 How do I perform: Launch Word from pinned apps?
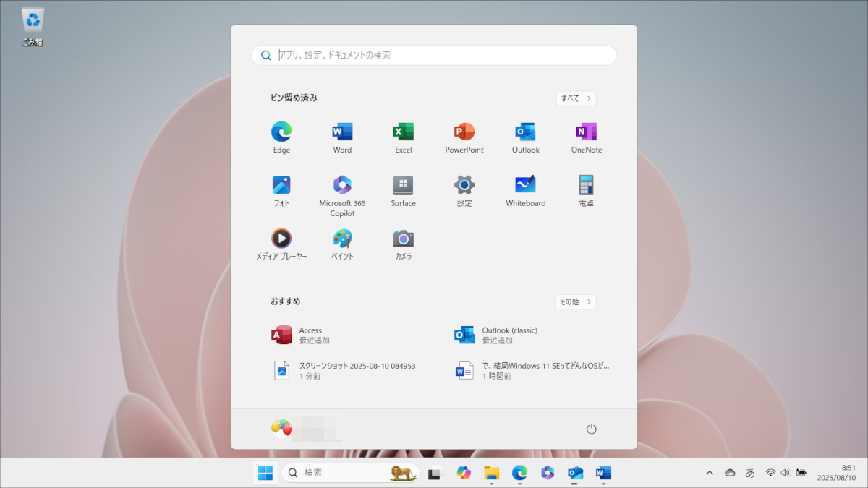pyautogui.click(x=342, y=138)
